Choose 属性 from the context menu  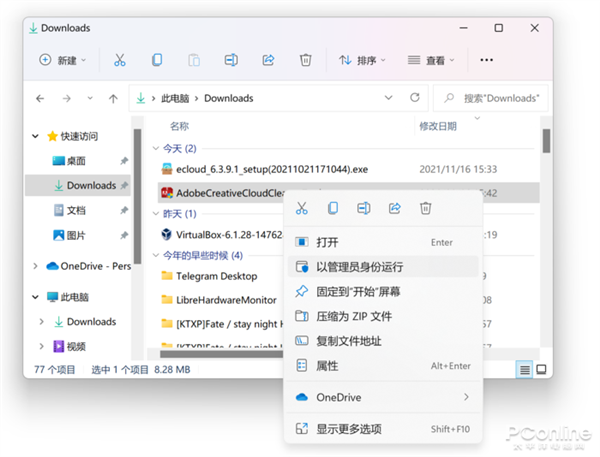click(383, 366)
